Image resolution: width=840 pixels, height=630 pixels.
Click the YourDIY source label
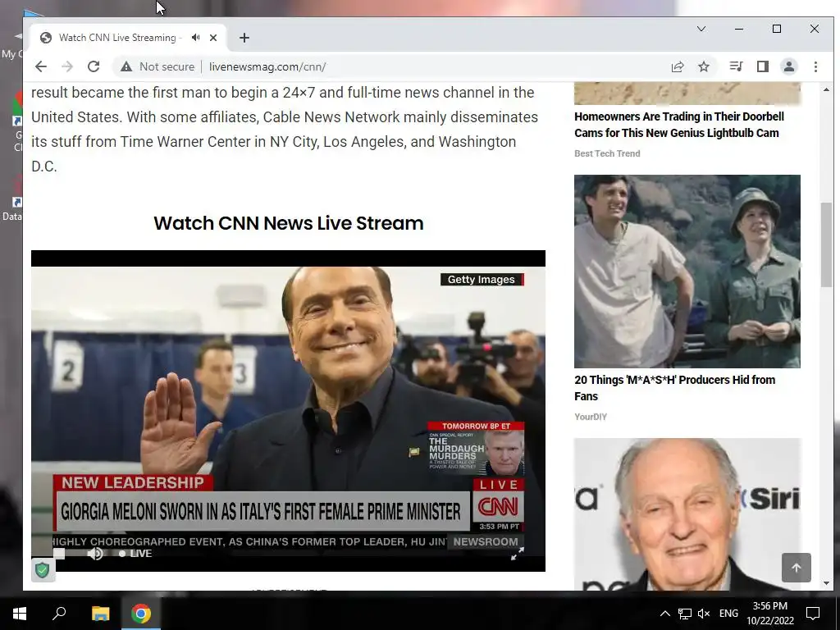coord(591,417)
